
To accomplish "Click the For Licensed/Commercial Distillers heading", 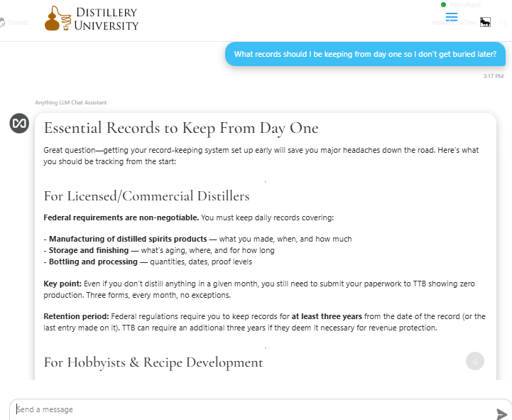I will (146, 195).
